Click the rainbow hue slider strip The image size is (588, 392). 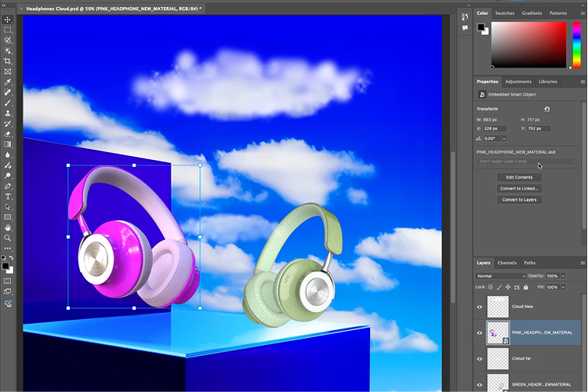(575, 45)
